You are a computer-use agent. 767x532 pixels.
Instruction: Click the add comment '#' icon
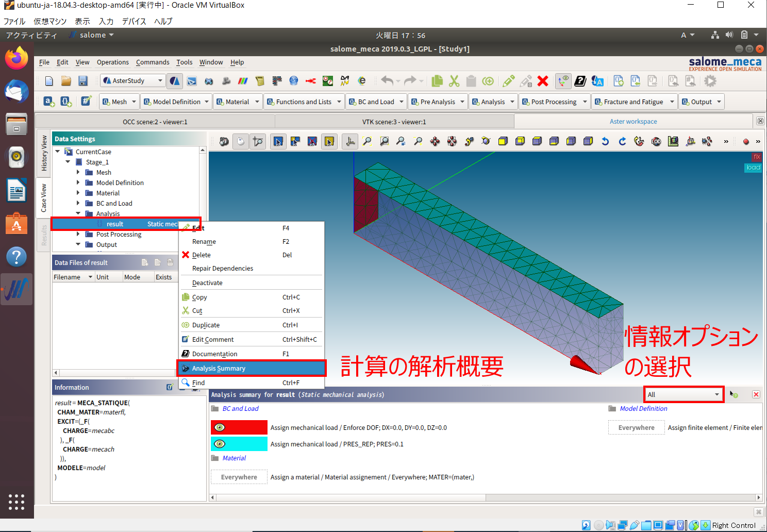[x=86, y=101]
